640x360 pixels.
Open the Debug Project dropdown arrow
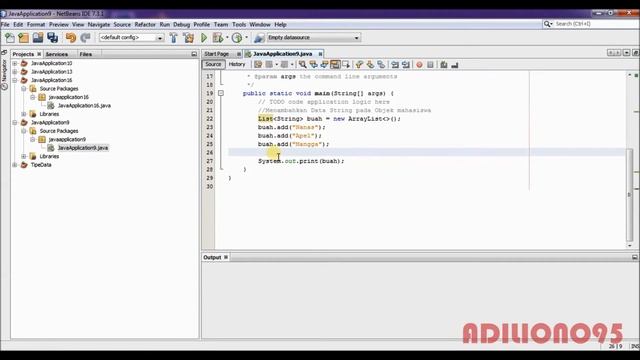(227, 38)
